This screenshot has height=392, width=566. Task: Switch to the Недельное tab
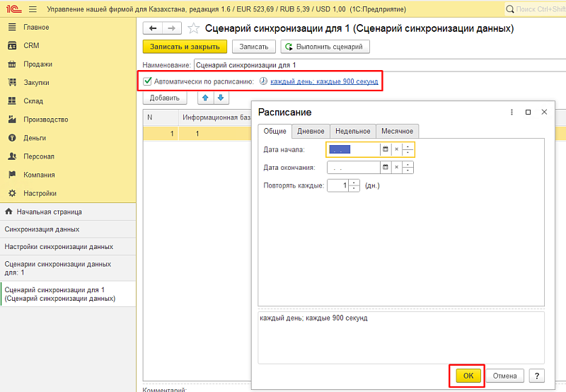click(352, 131)
